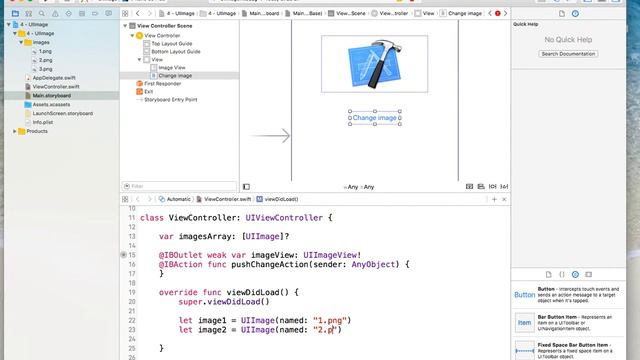Click the red error indicator in jump bar

tap(498, 13)
